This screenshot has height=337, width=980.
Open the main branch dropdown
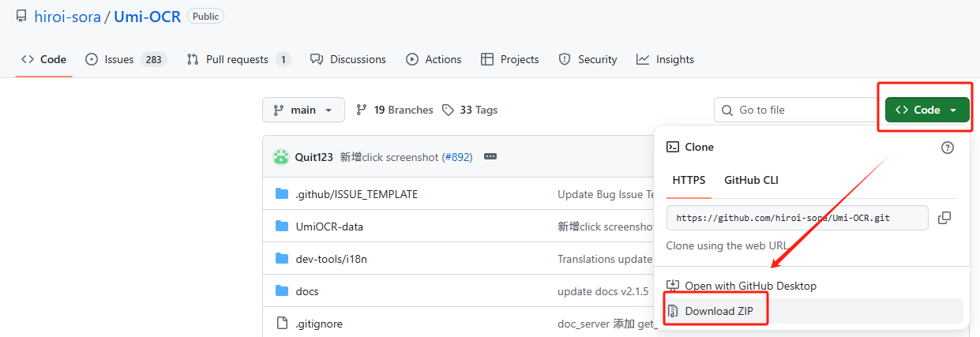coord(303,110)
